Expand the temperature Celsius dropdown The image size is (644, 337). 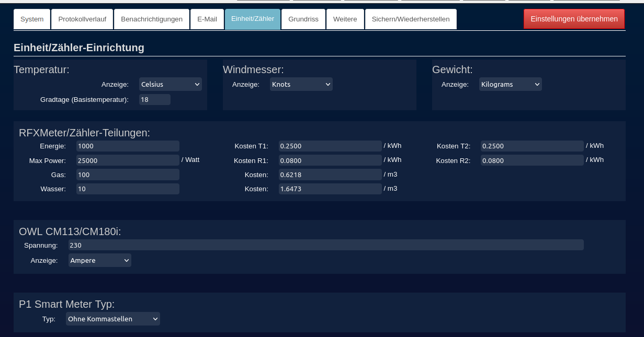[171, 84]
